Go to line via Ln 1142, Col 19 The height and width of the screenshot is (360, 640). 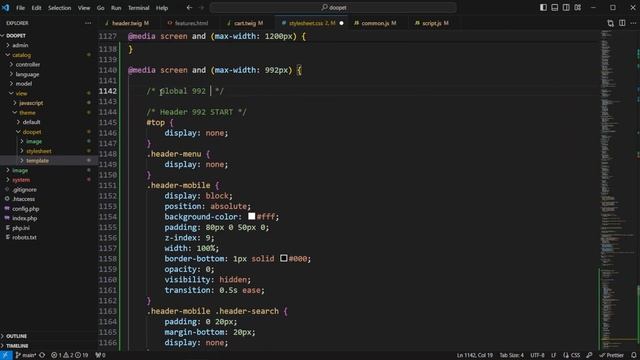[x=475, y=355]
